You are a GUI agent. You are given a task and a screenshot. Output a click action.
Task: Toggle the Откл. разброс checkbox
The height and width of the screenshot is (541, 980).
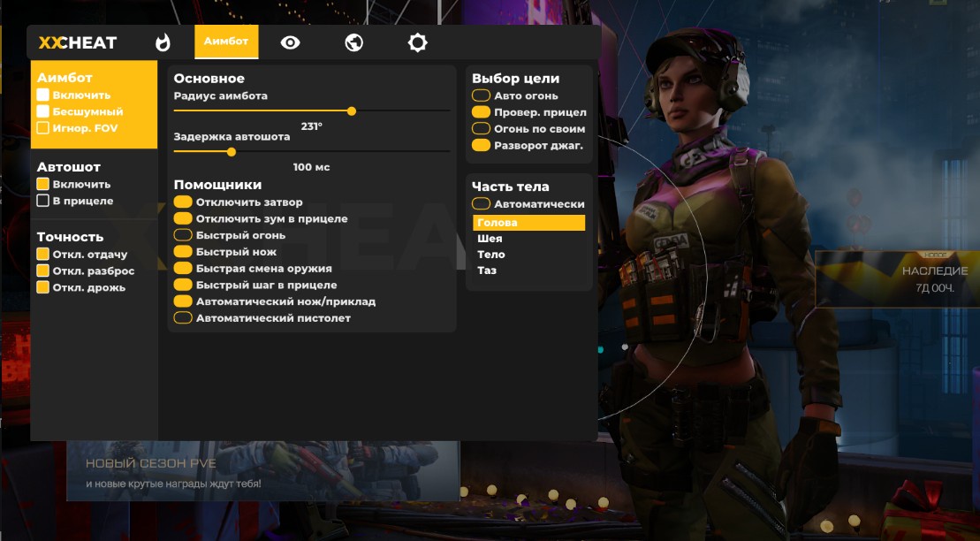[x=43, y=270]
